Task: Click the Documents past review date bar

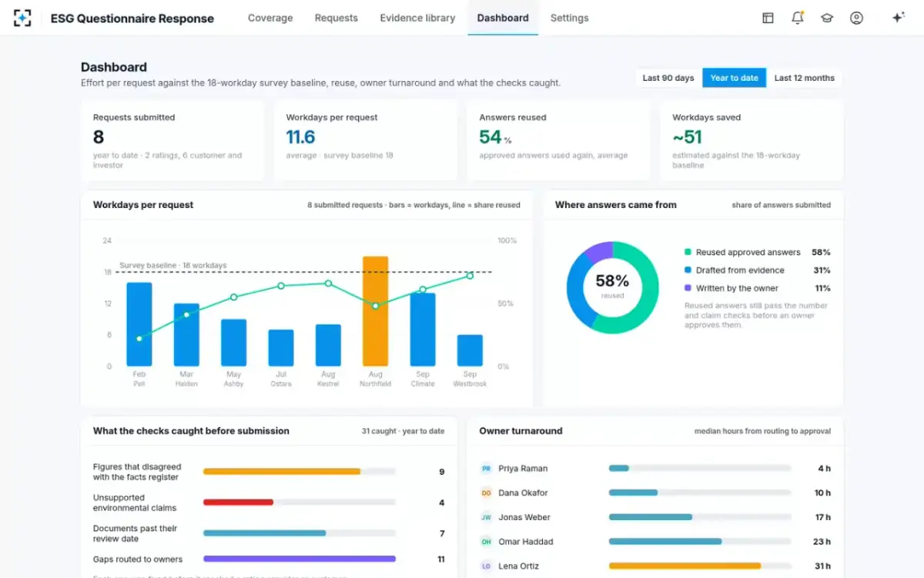Action: click(x=300, y=533)
